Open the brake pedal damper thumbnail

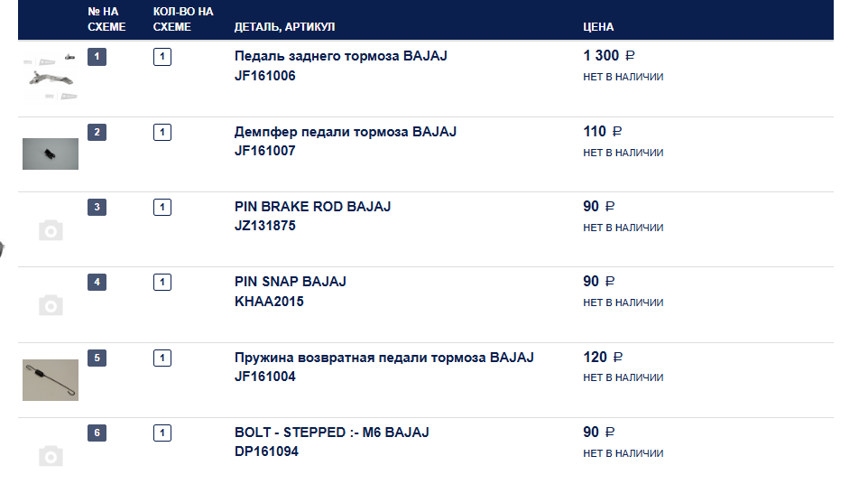click(51, 154)
